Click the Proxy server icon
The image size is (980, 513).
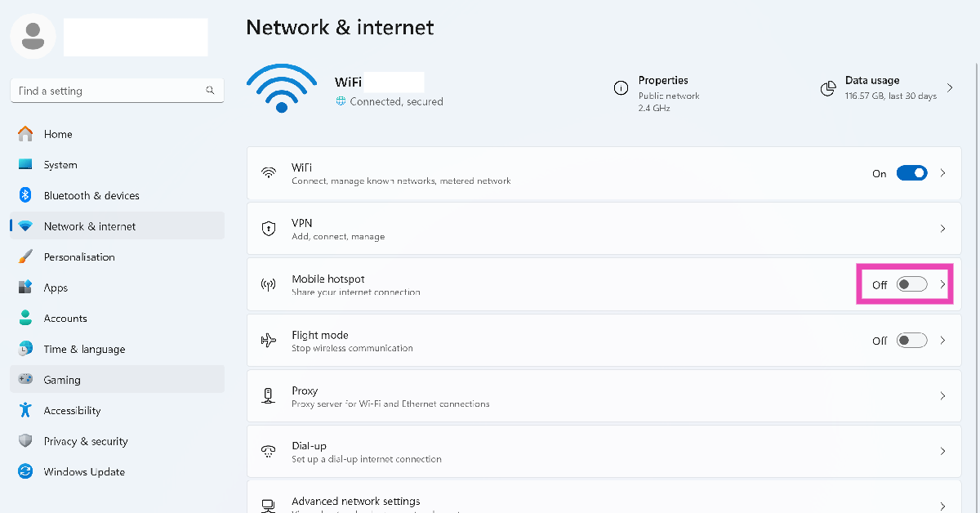pos(268,396)
